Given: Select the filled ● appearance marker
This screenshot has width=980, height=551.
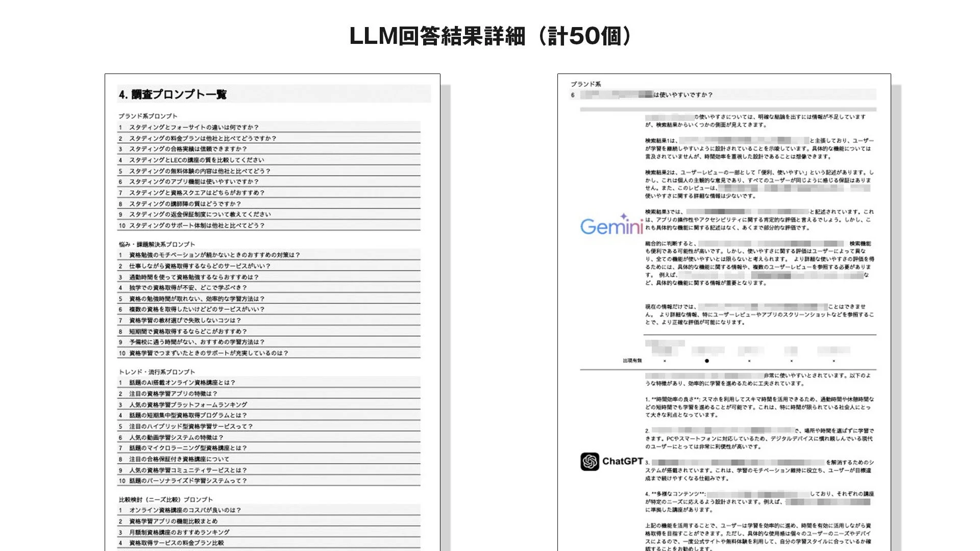Looking at the screenshot, I should coord(706,361).
